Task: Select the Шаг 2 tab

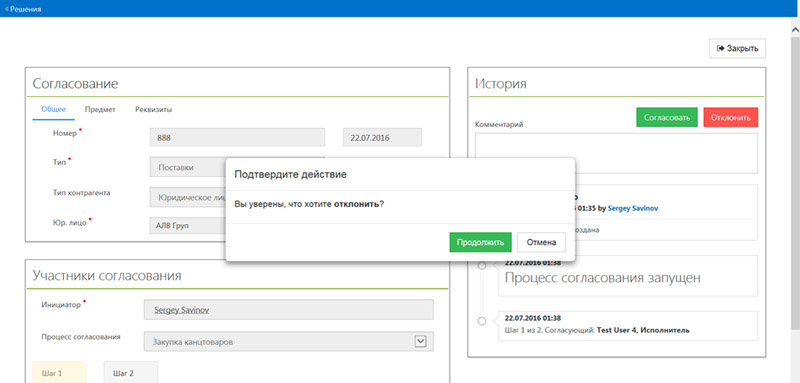Action: tap(131, 372)
